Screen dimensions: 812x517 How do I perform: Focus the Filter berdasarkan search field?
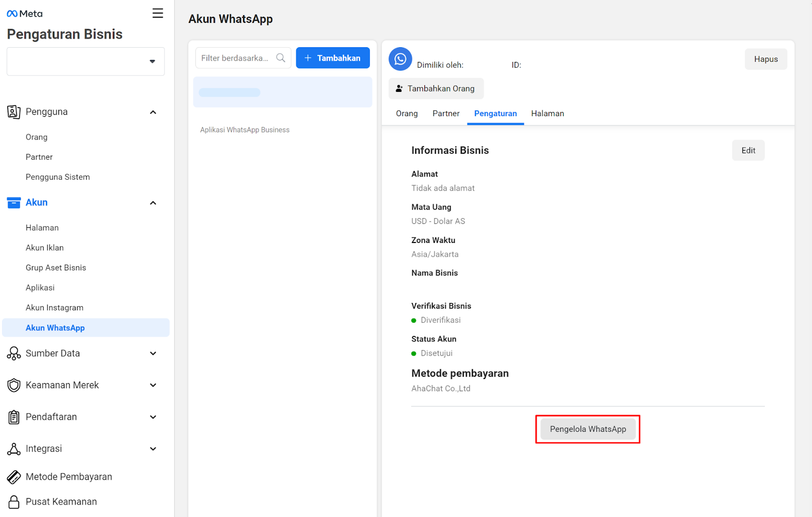coord(243,58)
